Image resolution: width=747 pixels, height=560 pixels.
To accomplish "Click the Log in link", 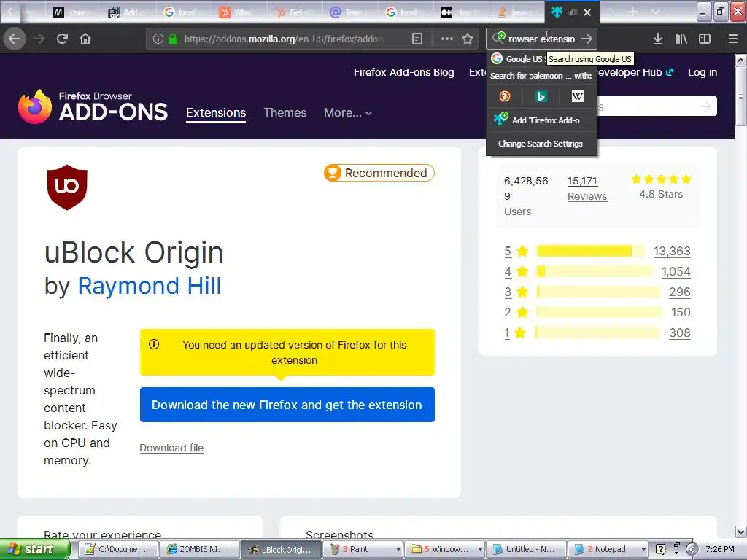I will [x=703, y=72].
